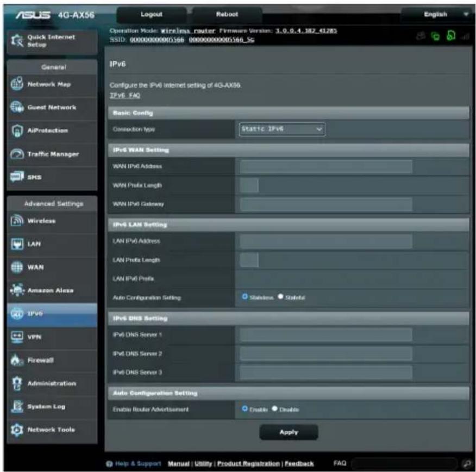The image size is (476, 472).
Task: Open the LAN settings icon
Action: pos(17,244)
